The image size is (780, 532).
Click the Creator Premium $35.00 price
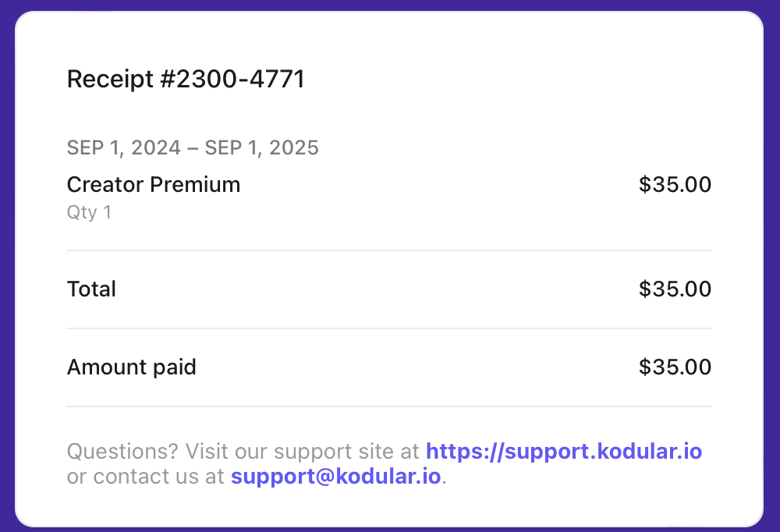pyautogui.click(x=675, y=185)
